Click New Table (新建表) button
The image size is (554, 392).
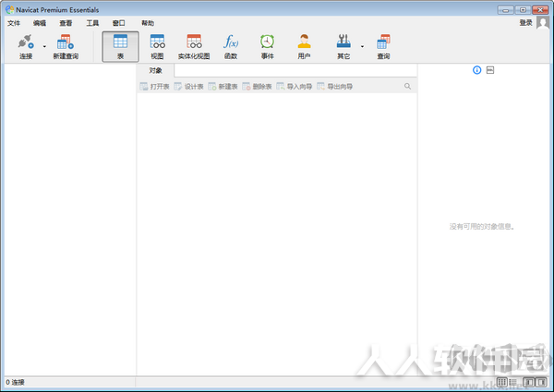pyautogui.click(x=223, y=87)
